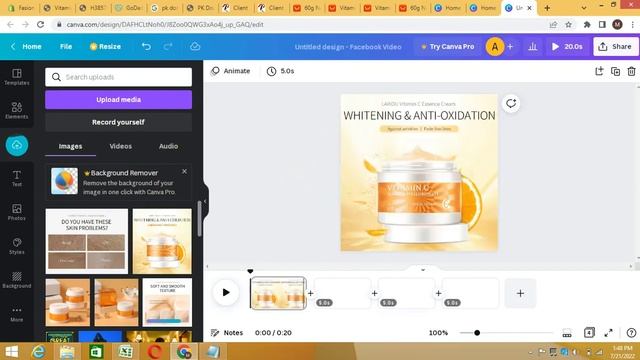Open File Explorer from taskbar
This screenshot has width=640, height=360.
pos(67,351)
